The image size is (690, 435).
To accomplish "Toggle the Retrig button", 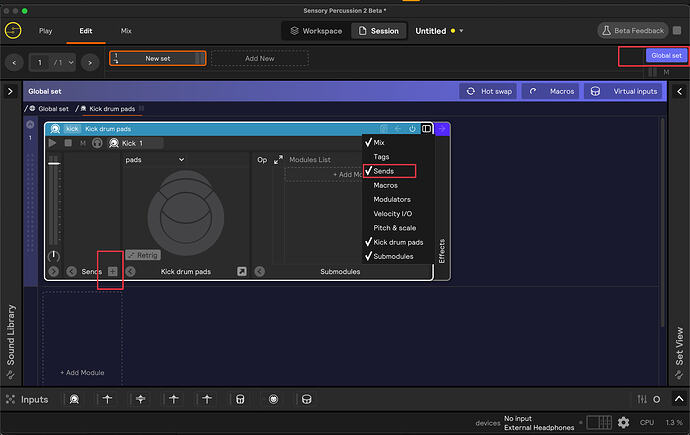I will pos(143,255).
